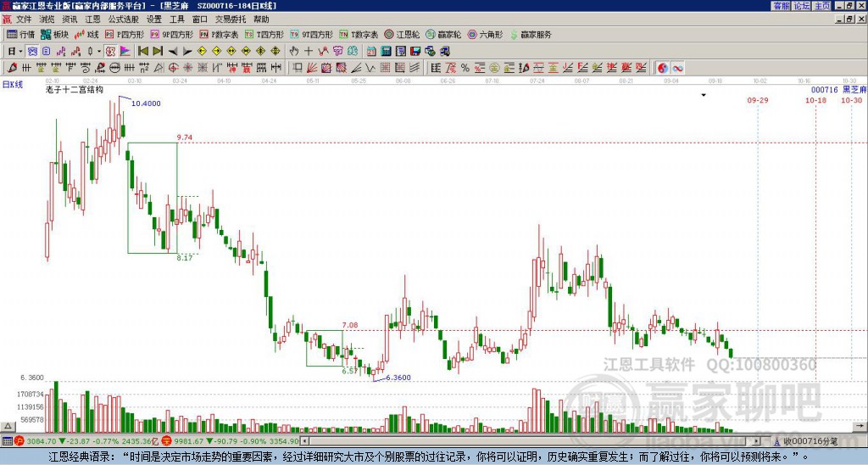The width and height of the screenshot is (868, 465).
Task: Toggle the highlighted 权 adjustment button
Action: 109,51
